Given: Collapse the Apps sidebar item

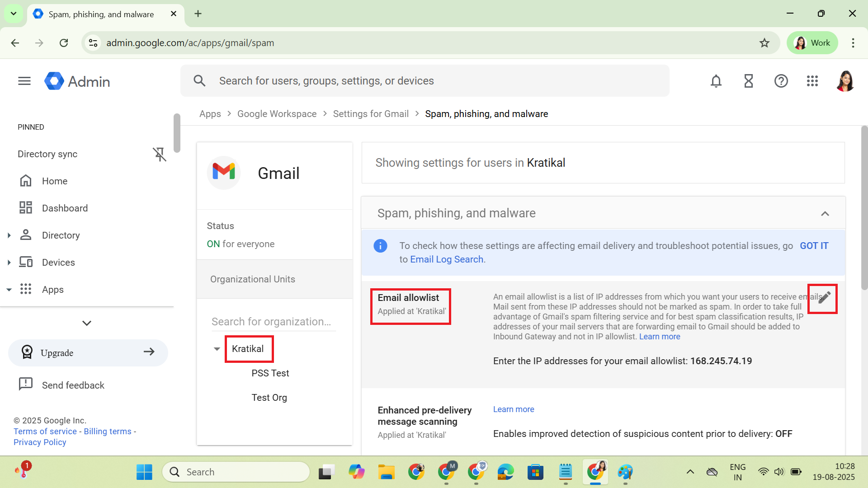Looking at the screenshot, I should click(x=9, y=290).
